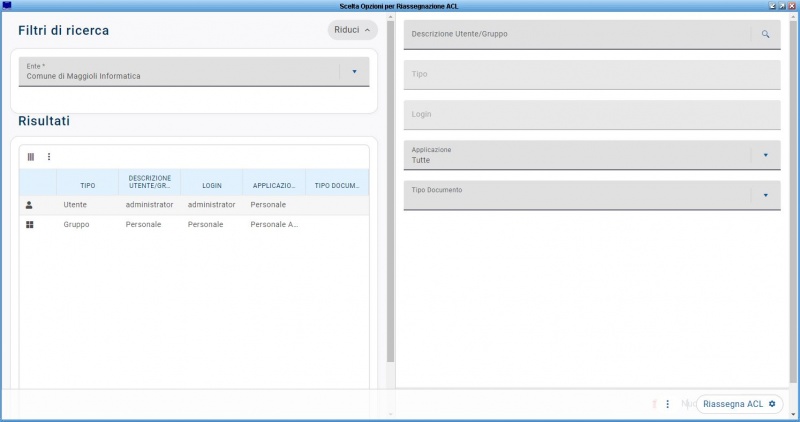Click into the Login text field

(590, 115)
